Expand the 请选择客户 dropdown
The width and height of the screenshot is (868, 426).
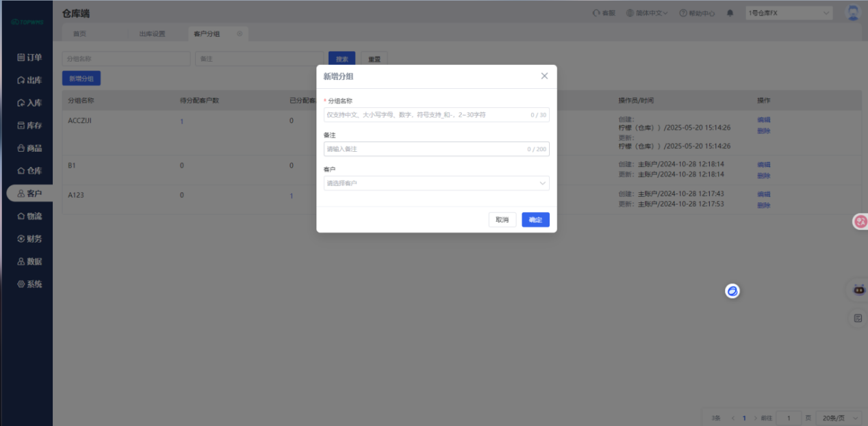[x=437, y=183]
